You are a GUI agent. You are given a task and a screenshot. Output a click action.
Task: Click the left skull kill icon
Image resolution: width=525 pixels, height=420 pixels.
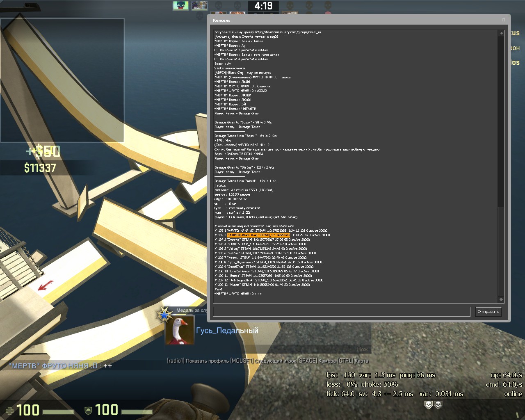[x=428, y=405]
